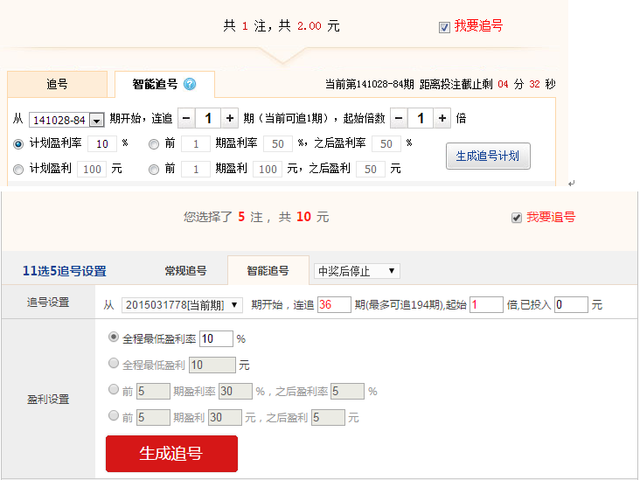
Task: Choose the 前…期盈利率 radio option
Action: (153, 144)
